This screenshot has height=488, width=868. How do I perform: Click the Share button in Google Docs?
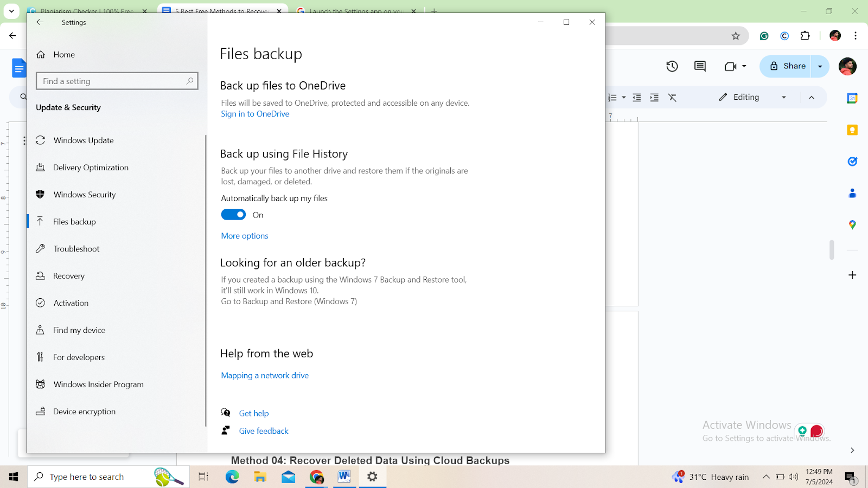pyautogui.click(x=786, y=66)
